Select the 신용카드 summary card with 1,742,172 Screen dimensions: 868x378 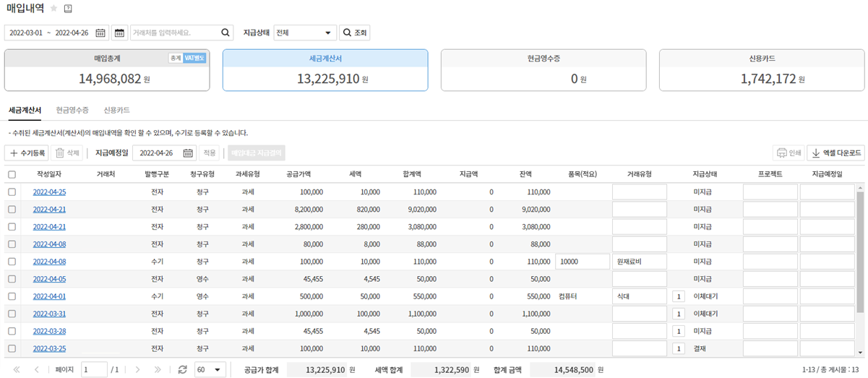[762, 70]
